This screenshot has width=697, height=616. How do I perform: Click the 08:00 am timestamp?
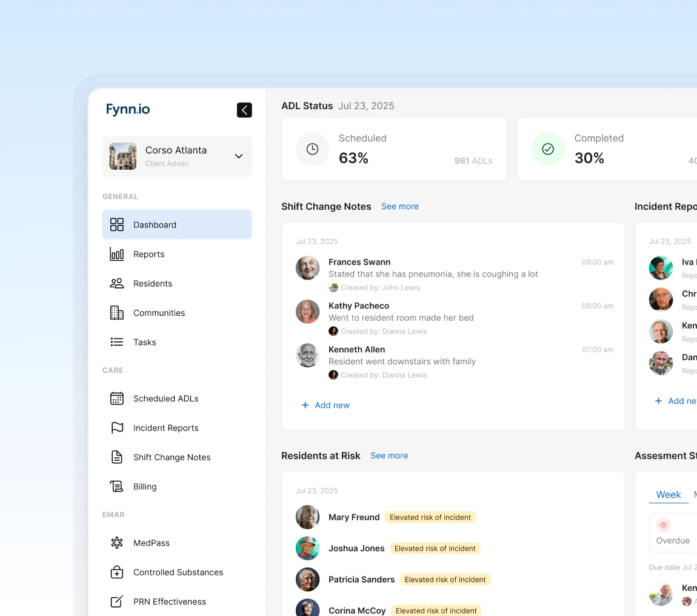(598, 306)
